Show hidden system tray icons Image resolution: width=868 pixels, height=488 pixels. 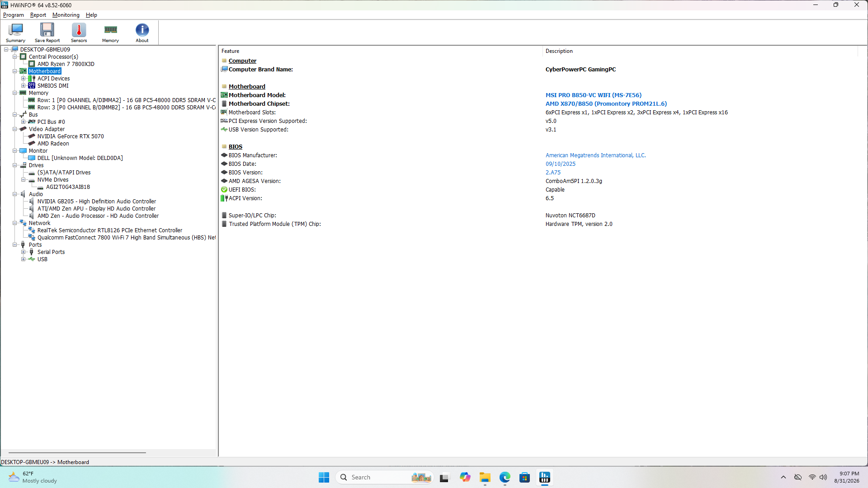point(783,477)
